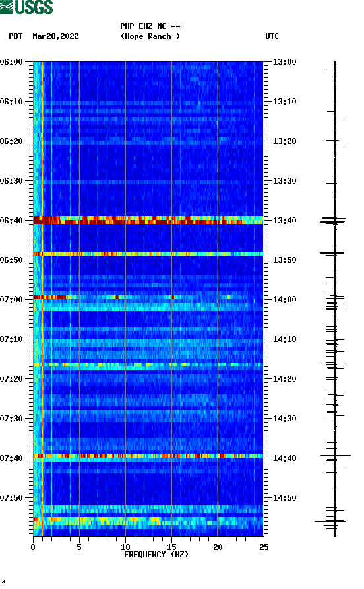This screenshot has height=589, width=364.
Task: Click the 13:30 UTC time label
Action: [284, 181]
